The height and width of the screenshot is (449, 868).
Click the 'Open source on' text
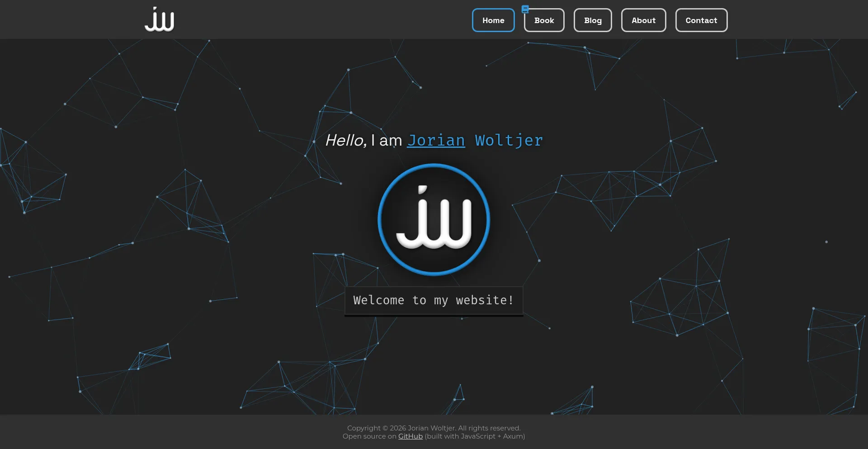369,436
